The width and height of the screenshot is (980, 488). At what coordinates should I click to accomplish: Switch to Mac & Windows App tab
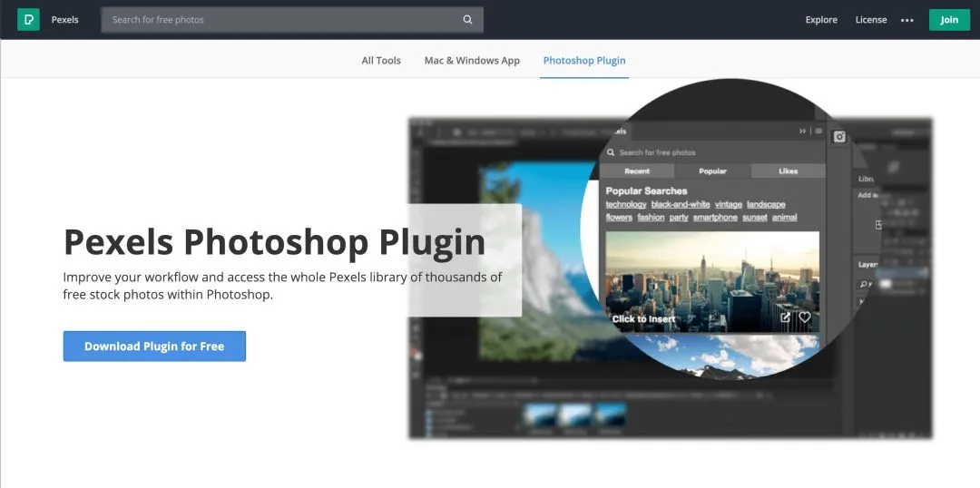tap(472, 61)
